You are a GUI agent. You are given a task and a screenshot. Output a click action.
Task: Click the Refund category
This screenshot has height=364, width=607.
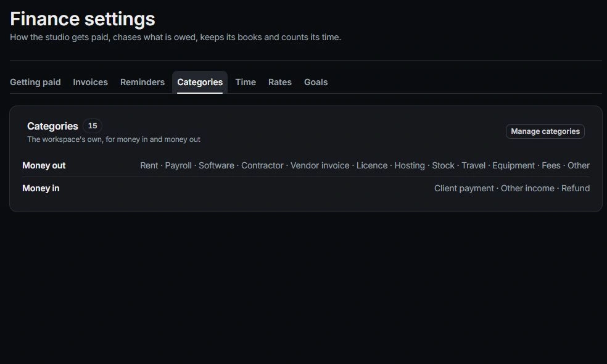click(576, 188)
